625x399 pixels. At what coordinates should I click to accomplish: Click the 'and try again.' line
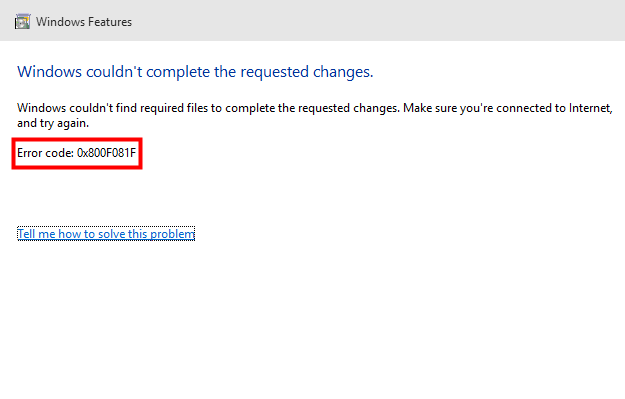53,123
